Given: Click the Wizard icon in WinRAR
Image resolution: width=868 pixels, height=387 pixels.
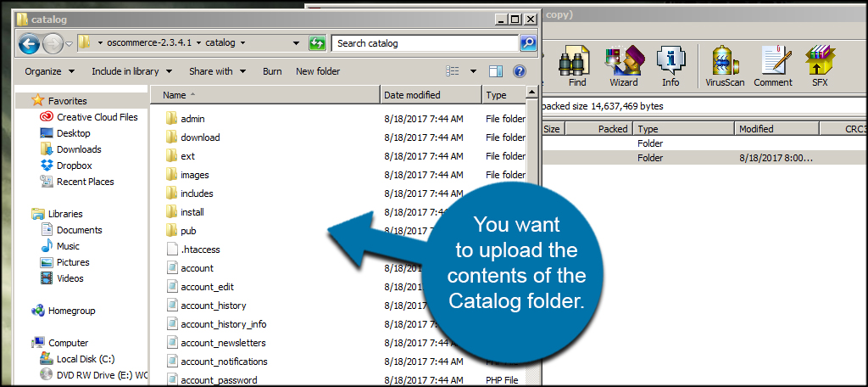Looking at the screenshot, I should 623,66.
